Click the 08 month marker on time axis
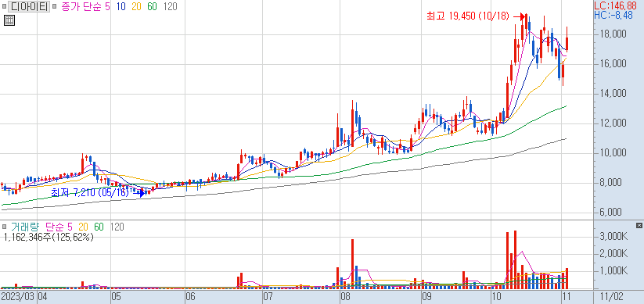Viewport: 644px width, 304px height. pos(346,296)
